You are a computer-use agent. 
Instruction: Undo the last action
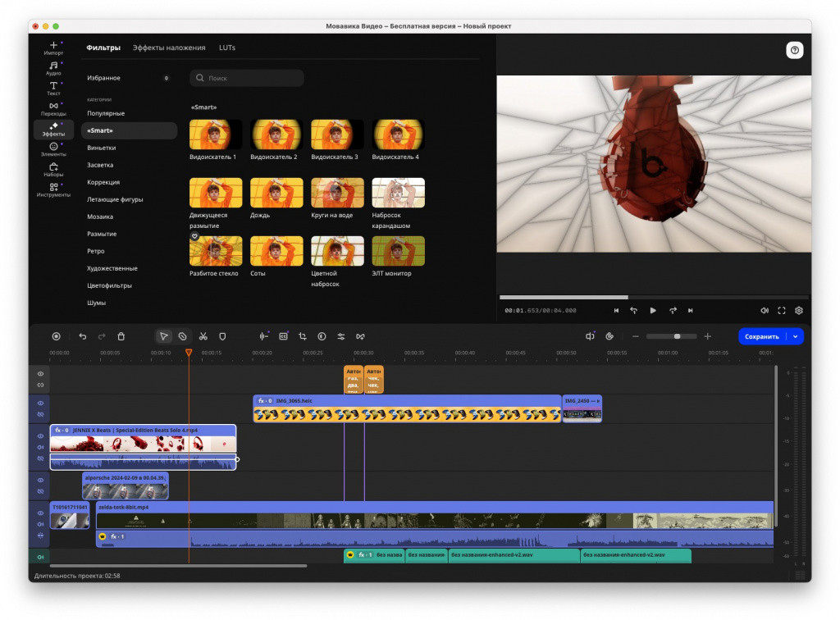(82, 336)
